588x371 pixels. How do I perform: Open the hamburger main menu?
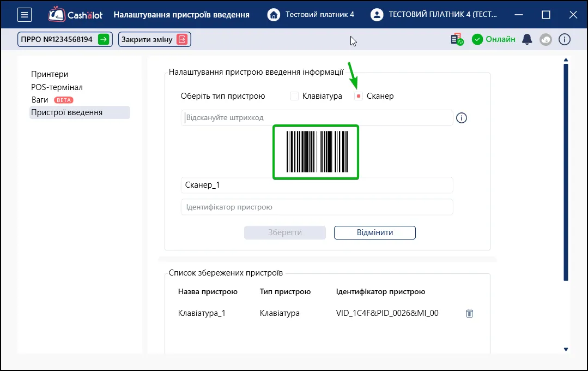pos(25,15)
